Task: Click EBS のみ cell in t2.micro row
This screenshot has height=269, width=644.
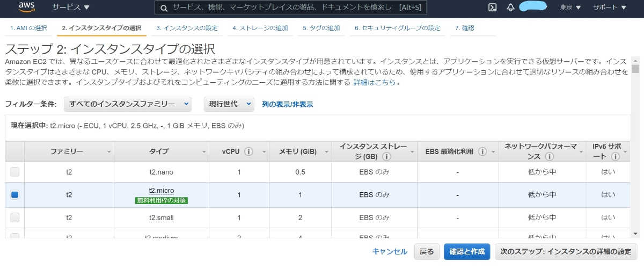Action: pos(374,195)
